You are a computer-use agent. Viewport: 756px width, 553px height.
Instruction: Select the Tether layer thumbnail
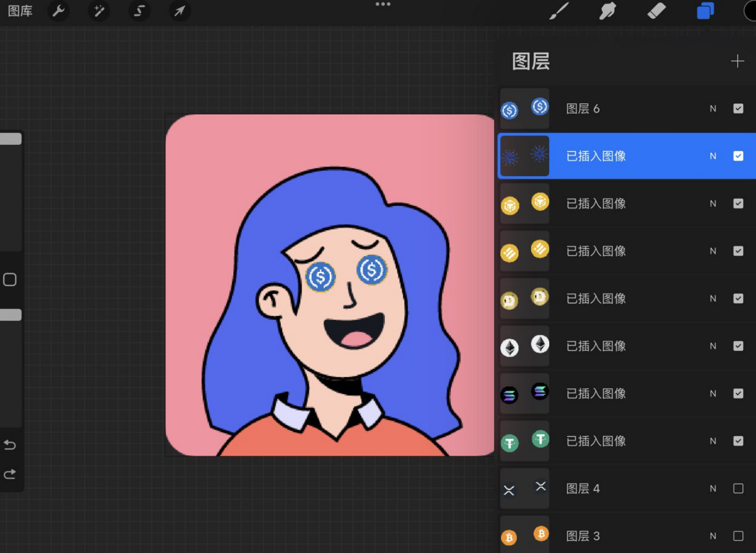pos(525,441)
